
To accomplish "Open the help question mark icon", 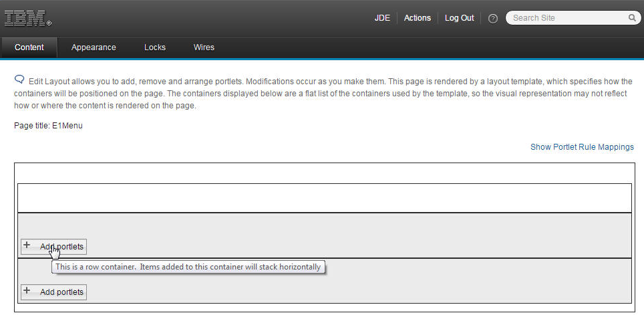I will click(x=493, y=19).
